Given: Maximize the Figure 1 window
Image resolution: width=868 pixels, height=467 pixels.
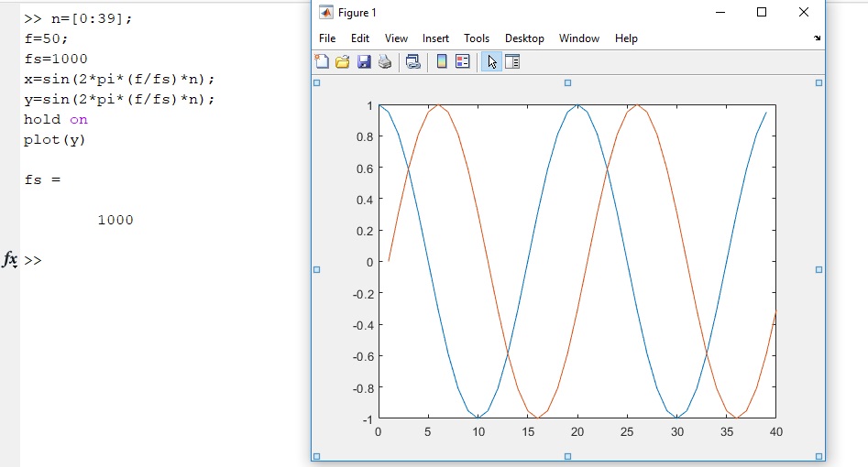Looking at the screenshot, I should pyautogui.click(x=762, y=12).
